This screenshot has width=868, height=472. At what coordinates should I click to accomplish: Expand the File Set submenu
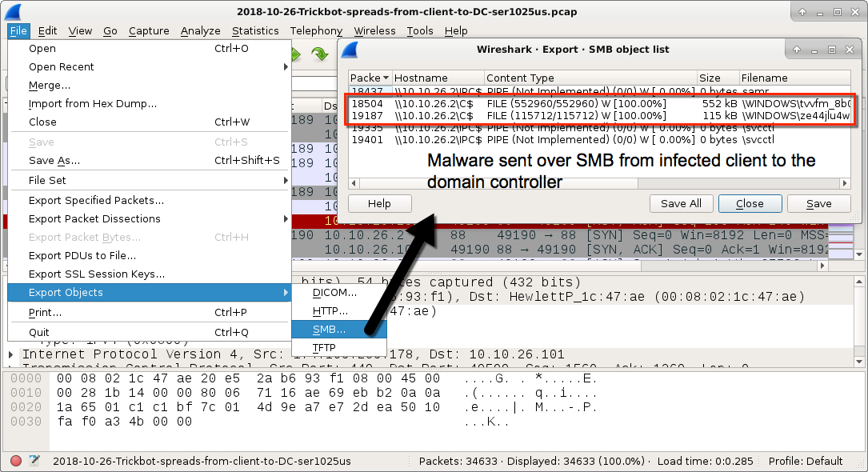pyautogui.click(x=150, y=180)
